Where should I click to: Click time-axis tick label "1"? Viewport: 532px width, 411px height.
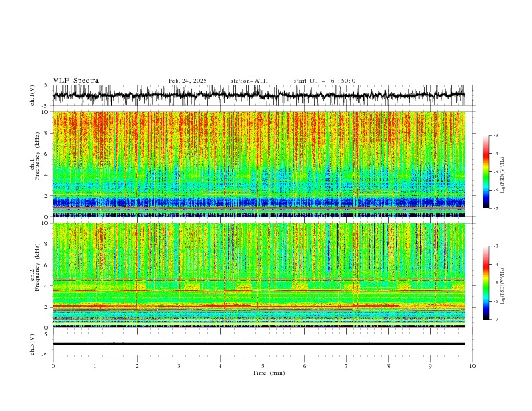pos(95,366)
